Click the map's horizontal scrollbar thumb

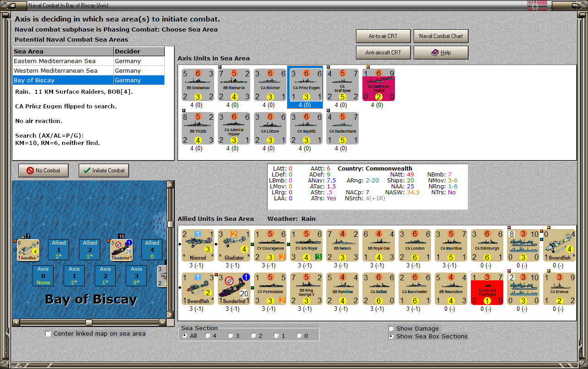89,322
